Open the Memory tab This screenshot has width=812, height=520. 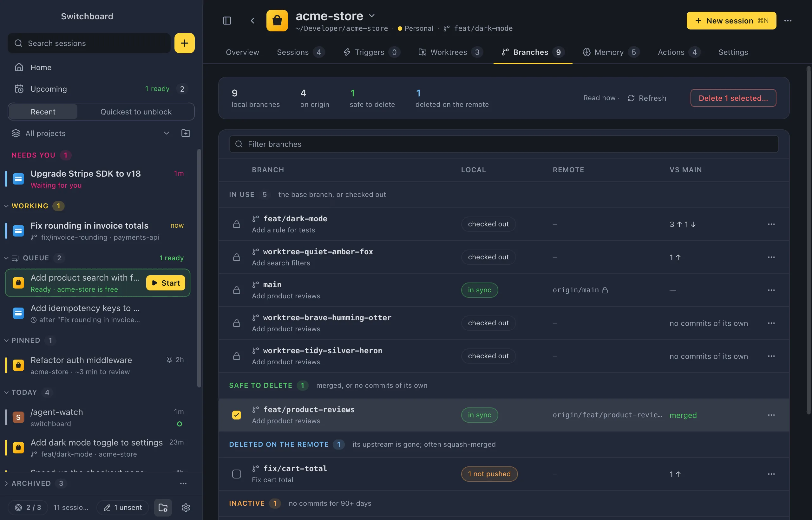tap(611, 52)
